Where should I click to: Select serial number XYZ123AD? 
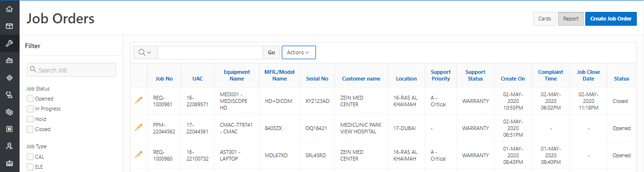coord(317,101)
